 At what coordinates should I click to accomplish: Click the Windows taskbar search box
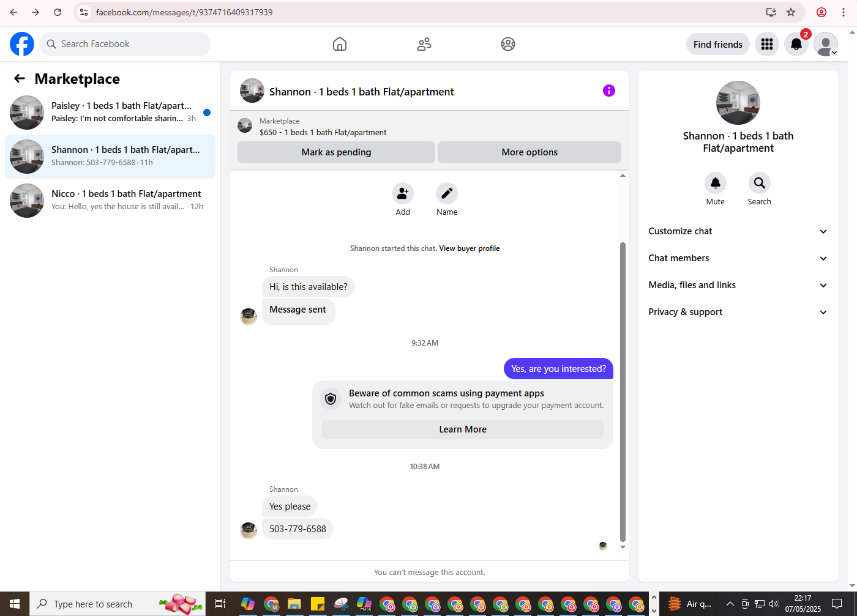click(x=118, y=604)
